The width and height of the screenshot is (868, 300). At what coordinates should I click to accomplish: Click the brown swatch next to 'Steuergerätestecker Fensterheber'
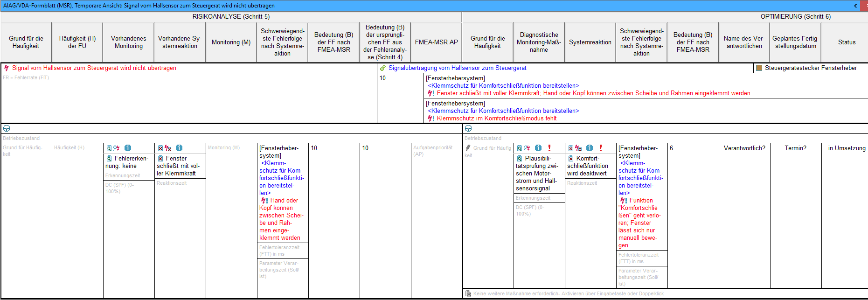759,68
